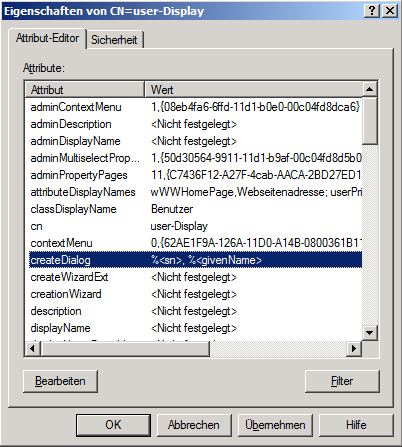Click the horizontal scrollbar right arrow
This screenshot has width=402, height=447.
tap(354, 349)
